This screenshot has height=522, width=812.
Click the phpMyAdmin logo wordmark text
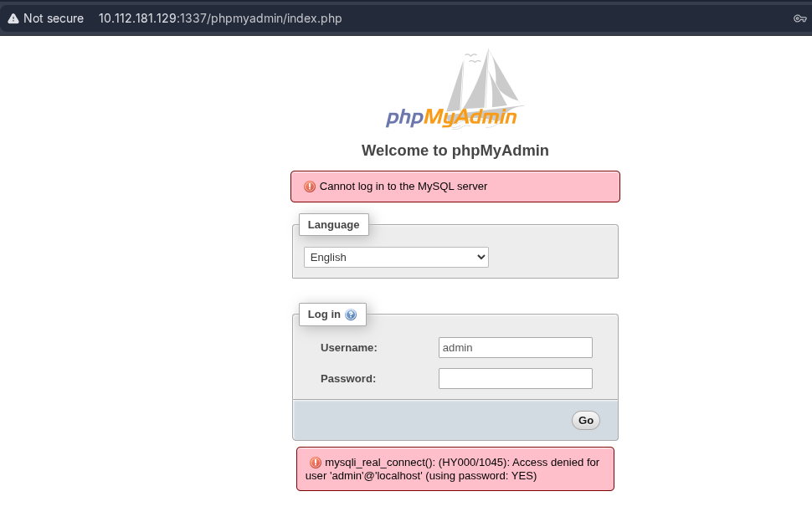click(452, 117)
